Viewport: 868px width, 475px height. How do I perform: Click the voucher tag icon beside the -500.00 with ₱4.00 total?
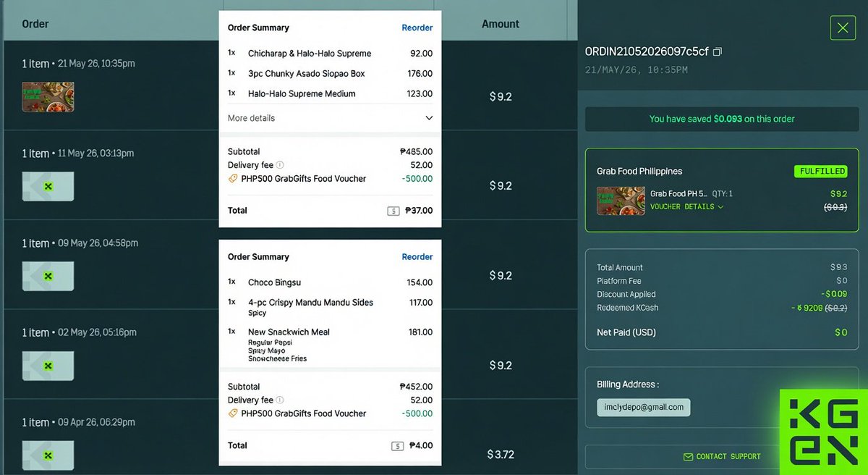(x=233, y=413)
